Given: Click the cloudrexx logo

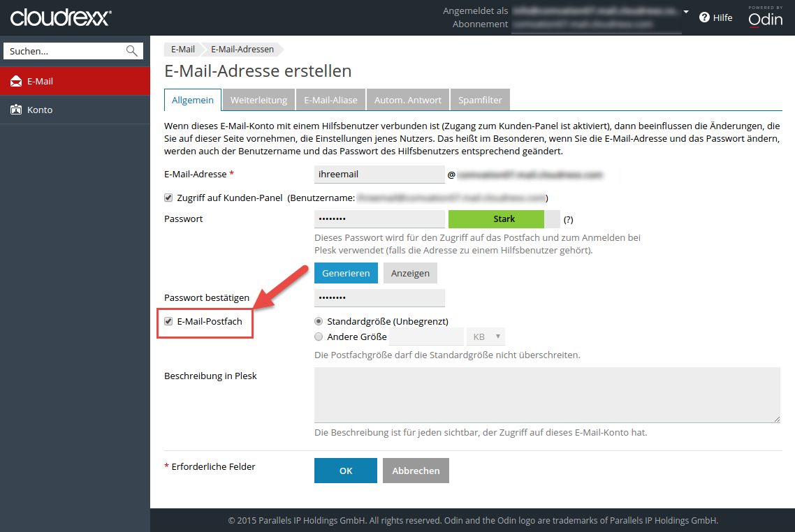Looking at the screenshot, I should 61,17.
